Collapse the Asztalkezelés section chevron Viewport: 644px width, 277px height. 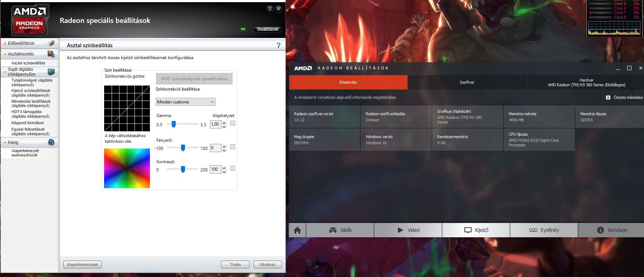(x=5, y=54)
